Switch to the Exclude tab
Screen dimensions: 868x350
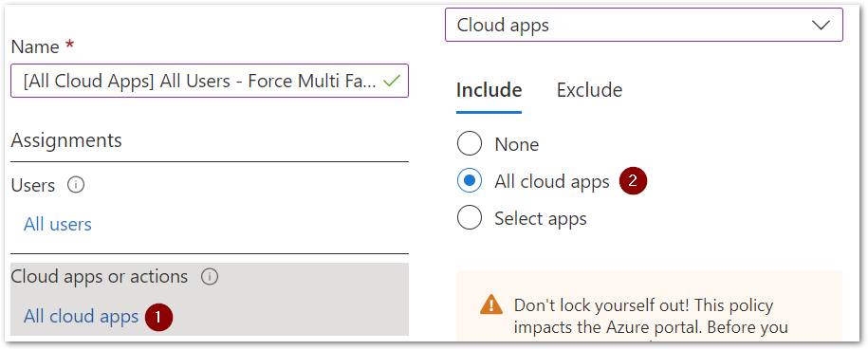pyautogui.click(x=589, y=90)
